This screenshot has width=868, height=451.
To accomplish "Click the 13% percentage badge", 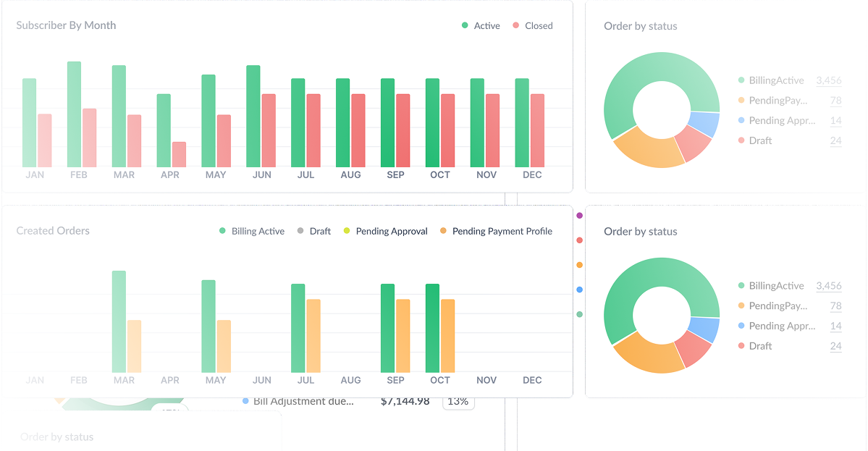I will click(x=458, y=401).
